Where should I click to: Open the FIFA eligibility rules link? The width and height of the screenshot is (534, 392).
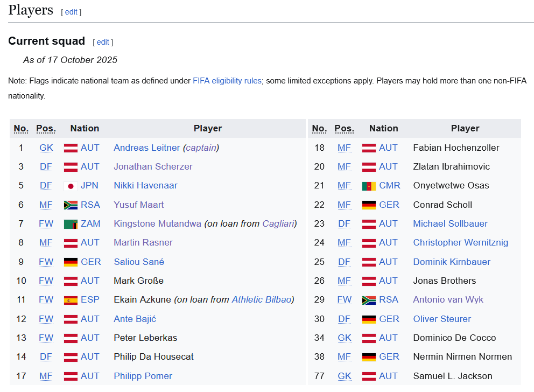pyautogui.click(x=227, y=81)
